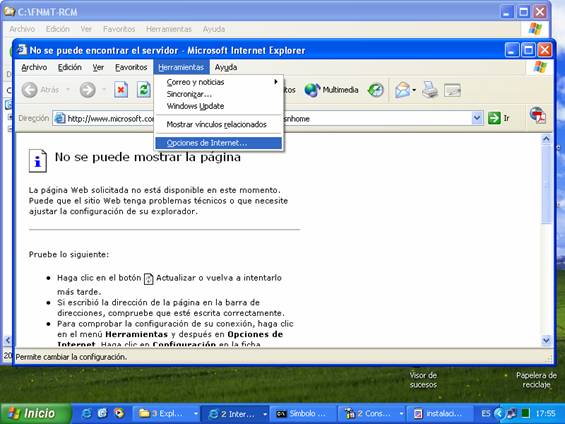Click the green Actualizar refresh icon

(x=143, y=90)
